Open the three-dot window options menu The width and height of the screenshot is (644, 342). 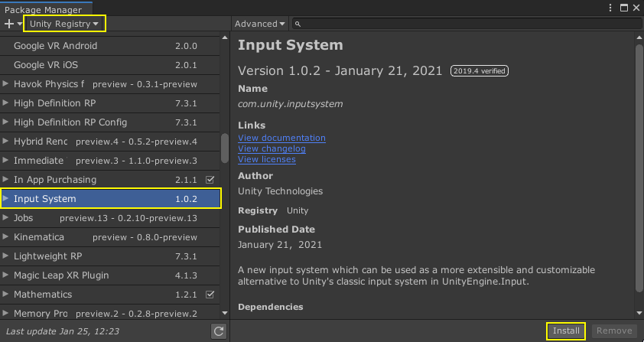click(x=610, y=8)
